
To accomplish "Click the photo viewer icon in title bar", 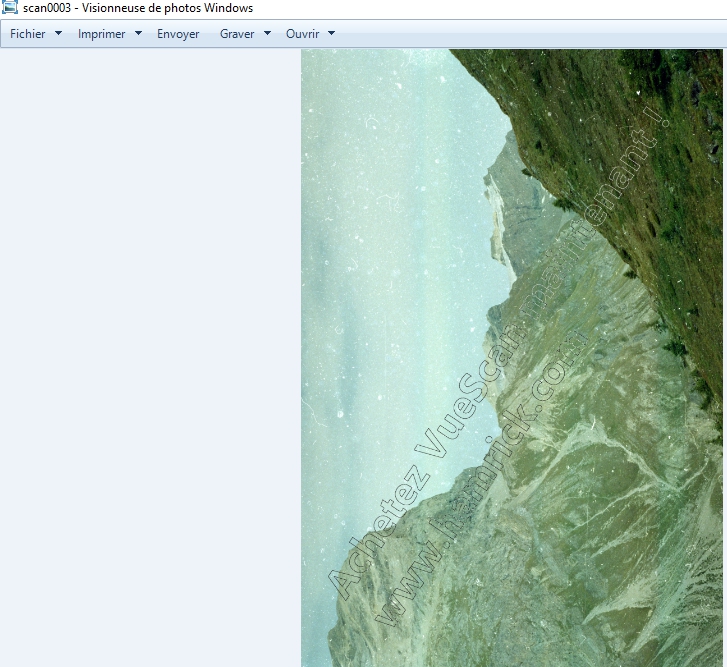I will tap(10, 7).
